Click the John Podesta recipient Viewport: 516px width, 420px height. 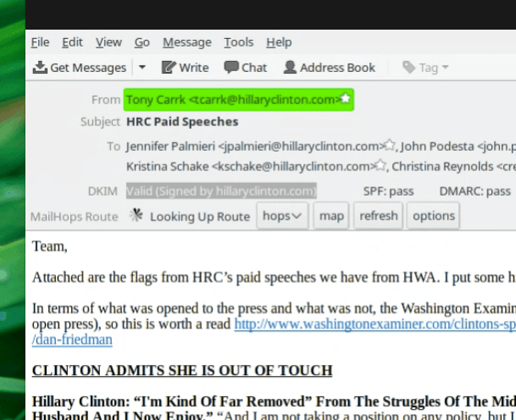tap(458, 146)
